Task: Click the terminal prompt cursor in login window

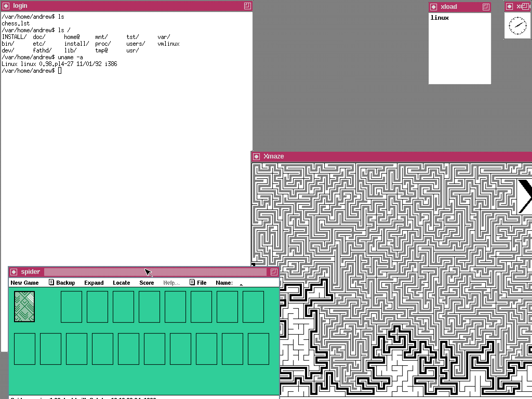Action: point(60,71)
